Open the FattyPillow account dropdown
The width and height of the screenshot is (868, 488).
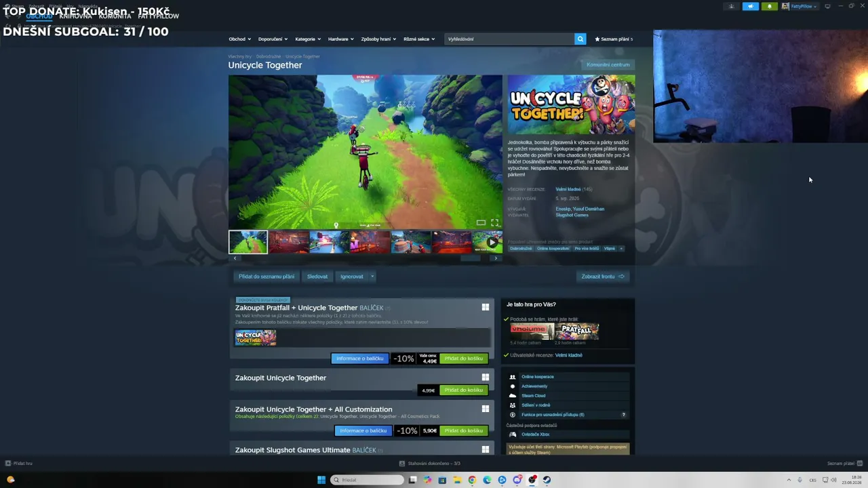coord(800,6)
